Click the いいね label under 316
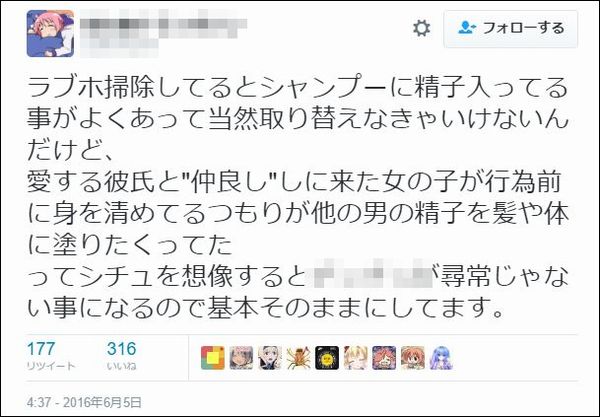This screenshot has width=600, height=417. click(x=121, y=366)
